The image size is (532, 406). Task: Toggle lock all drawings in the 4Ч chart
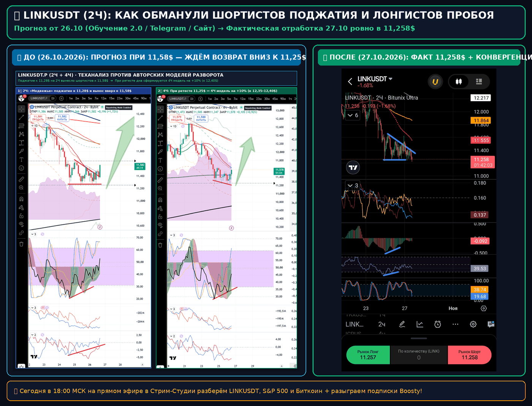[160, 217]
